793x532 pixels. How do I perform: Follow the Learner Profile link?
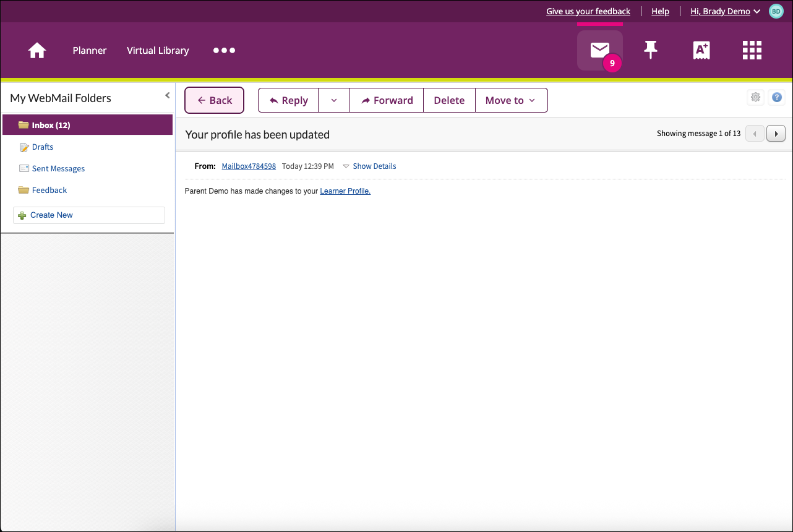345,192
